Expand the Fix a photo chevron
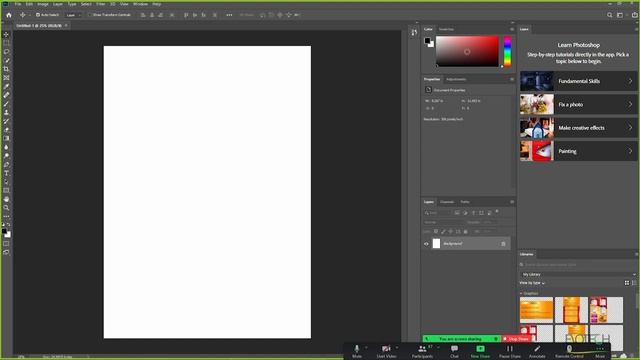 [630, 104]
